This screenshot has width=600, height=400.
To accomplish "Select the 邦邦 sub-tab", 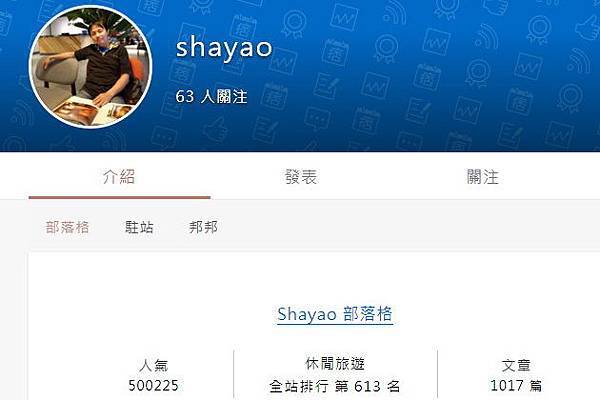I will point(203,227).
